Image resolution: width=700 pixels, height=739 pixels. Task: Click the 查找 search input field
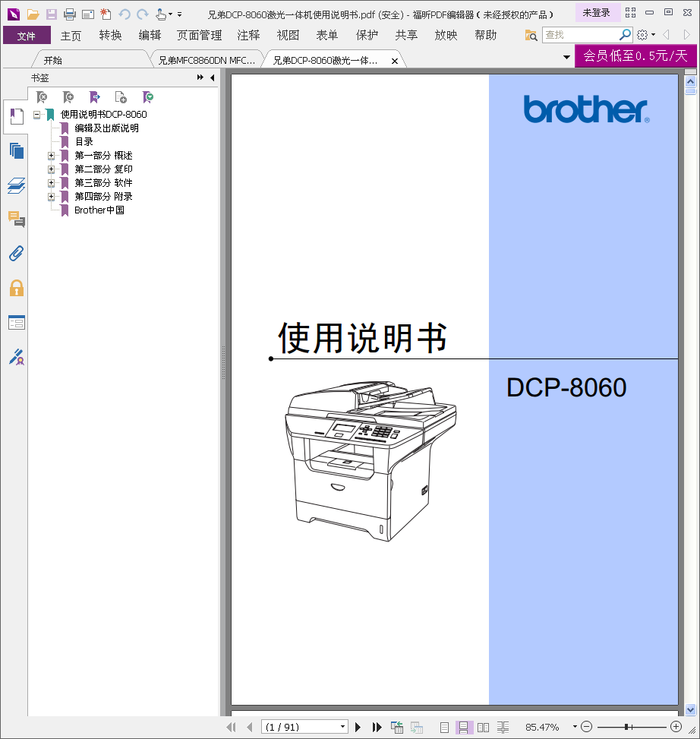[580, 35]
